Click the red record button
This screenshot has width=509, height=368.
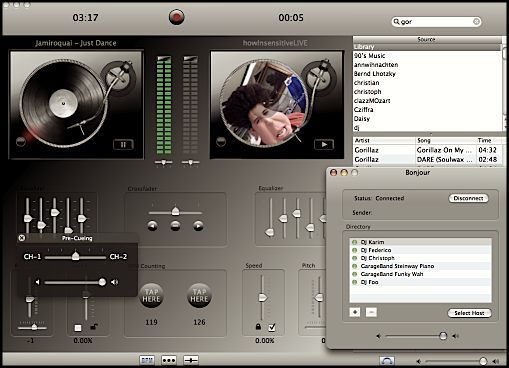(x=176, y=17)
